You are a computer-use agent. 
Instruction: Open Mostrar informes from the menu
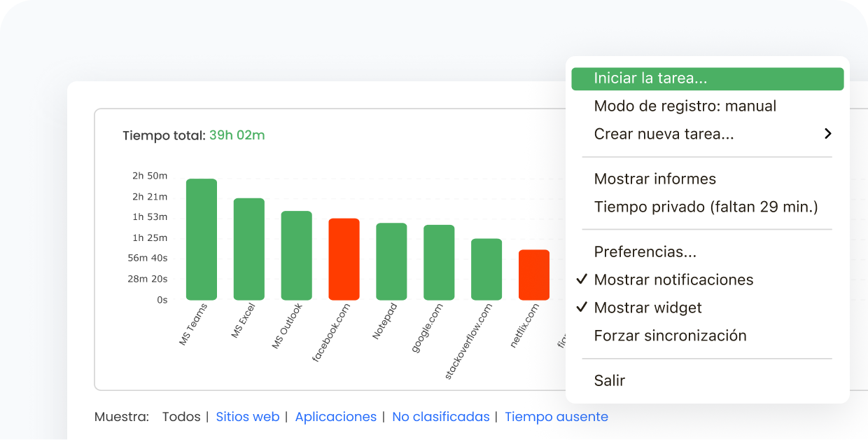click(654, 179)
